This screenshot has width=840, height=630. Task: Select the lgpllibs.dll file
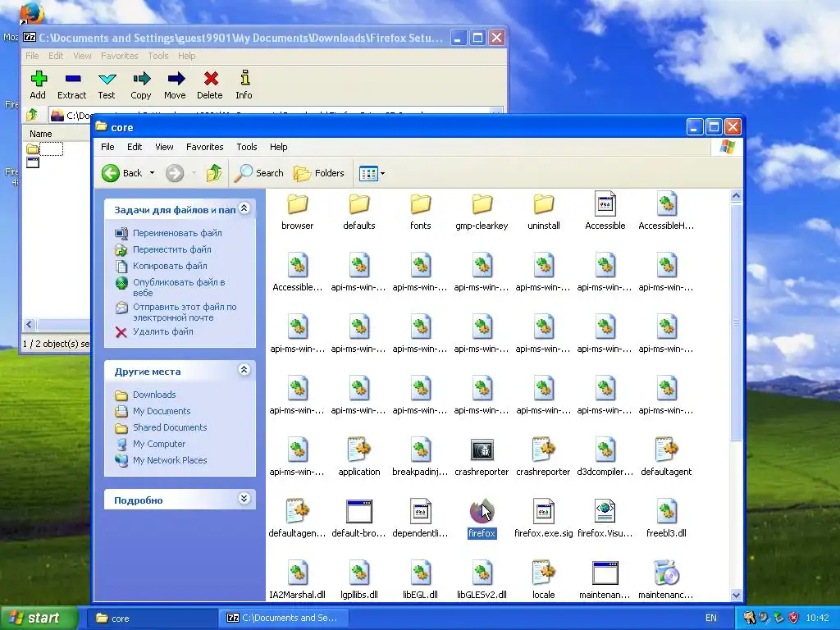coord(359,580)
